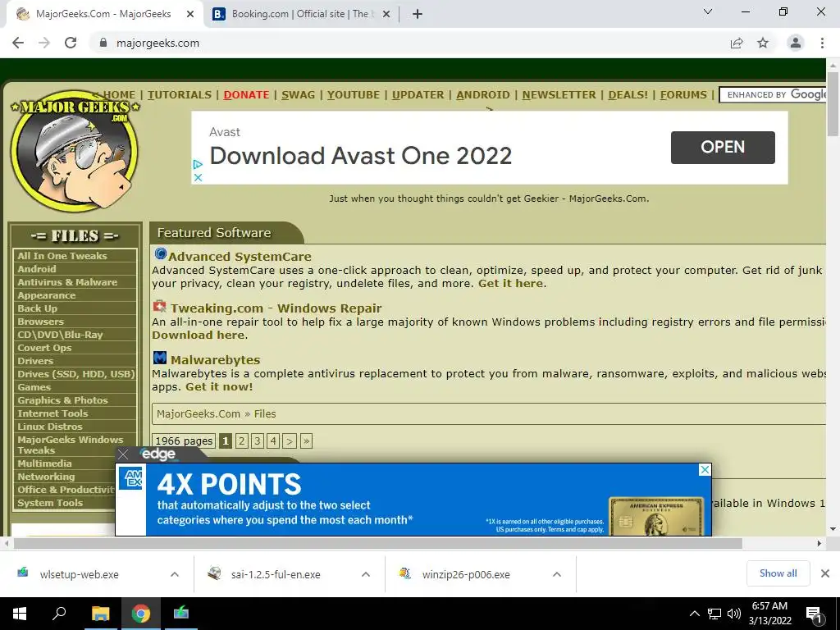
Task: Click Get it now! link
Action: [x=218, y=387]
